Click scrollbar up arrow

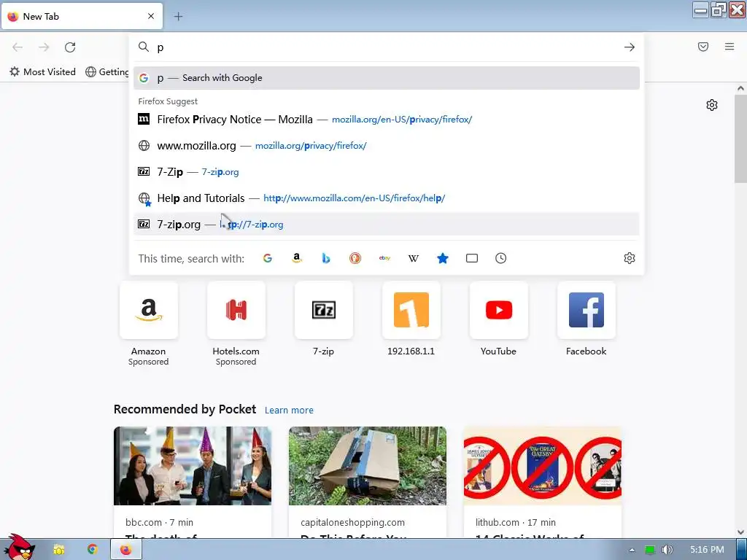point(740,88)
